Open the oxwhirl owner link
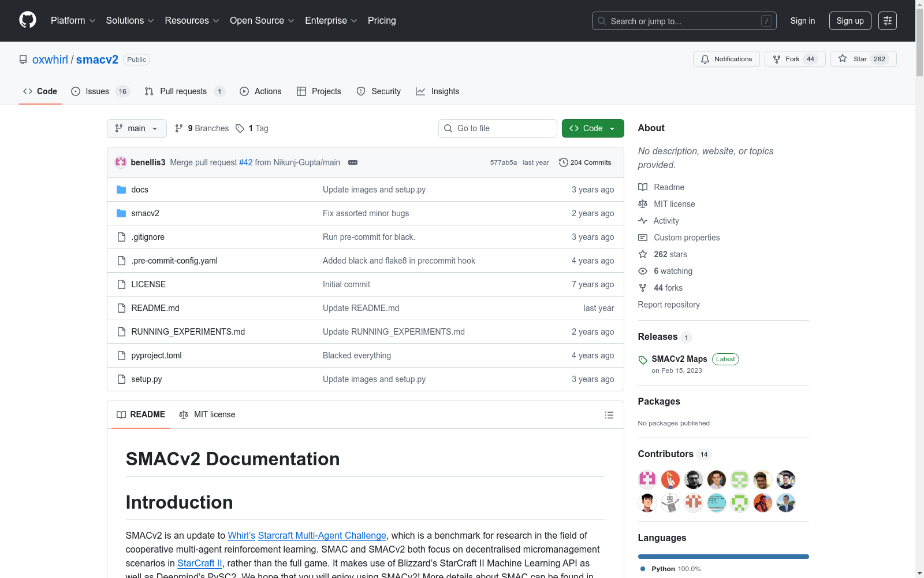The image size is (924, 578). pos(50,60)
